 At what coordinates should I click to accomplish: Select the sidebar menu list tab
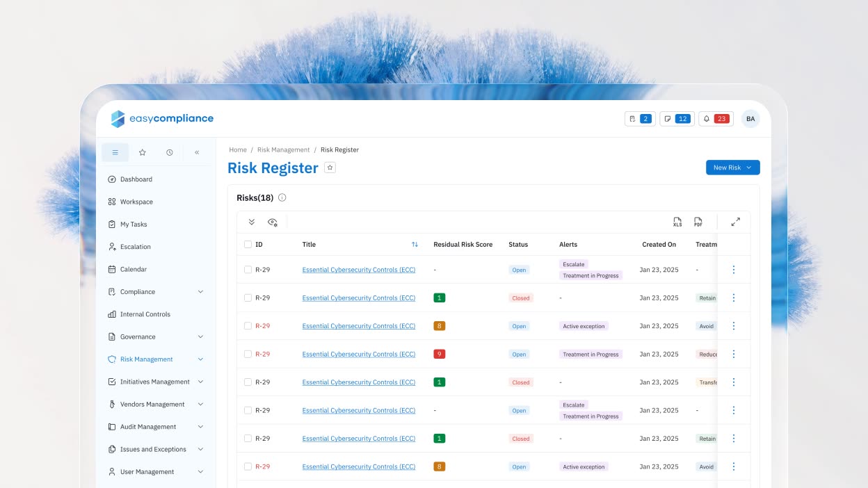click(x=115, y=152)
